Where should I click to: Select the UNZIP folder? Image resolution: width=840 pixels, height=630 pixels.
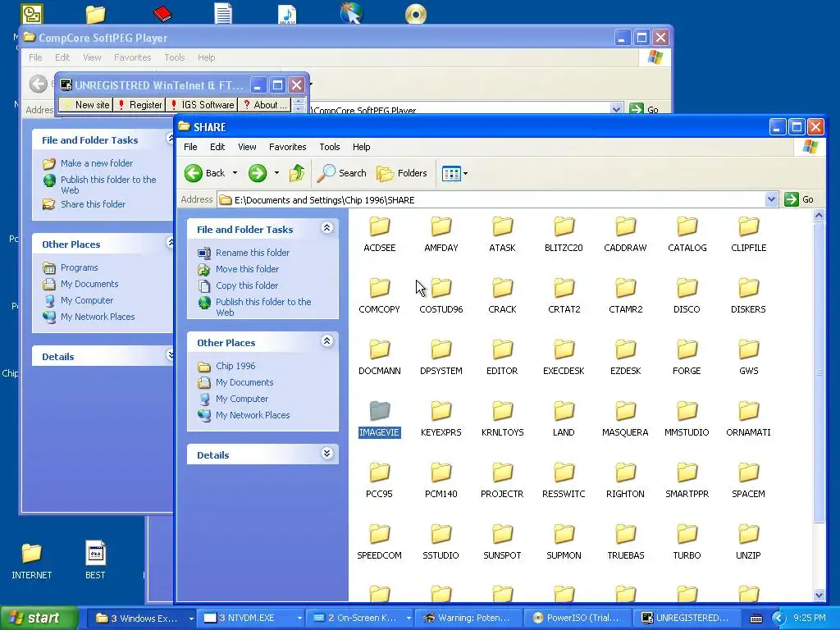point(748,543)
